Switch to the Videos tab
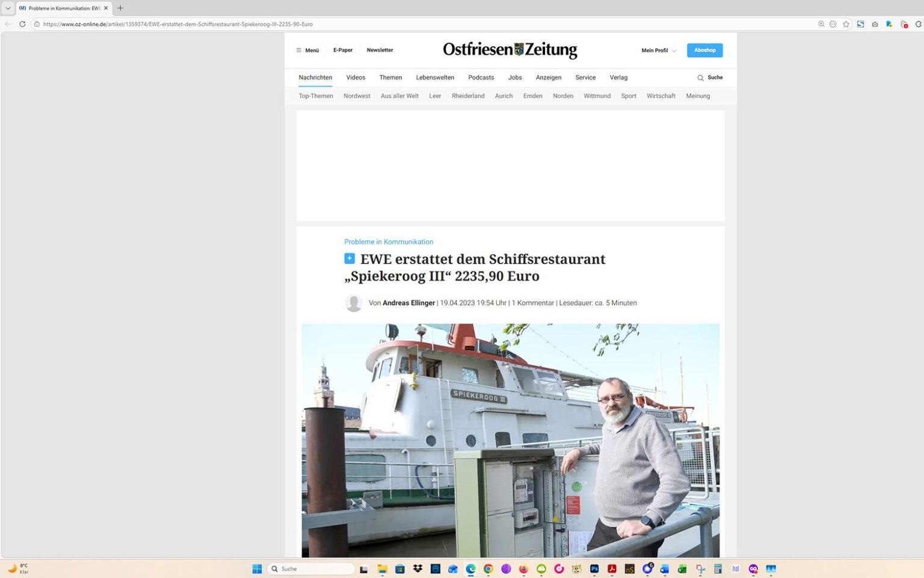924x578 pixels. 356,77
